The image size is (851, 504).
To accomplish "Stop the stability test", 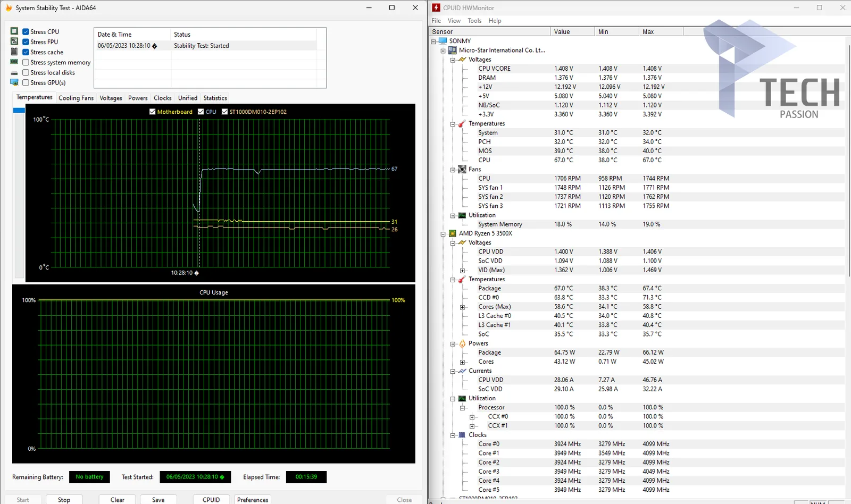I will click(64, 500).
